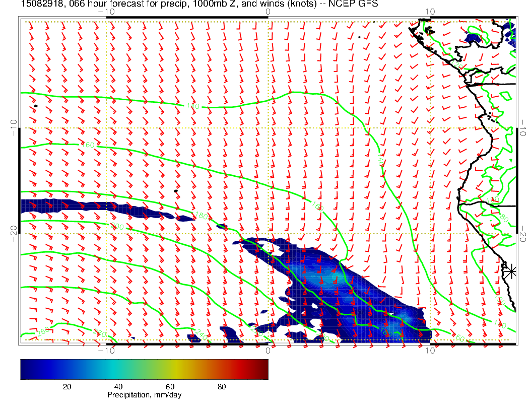Click the "40" tick label under colorbar
532x411 pixels.
[x=118, y=386]
